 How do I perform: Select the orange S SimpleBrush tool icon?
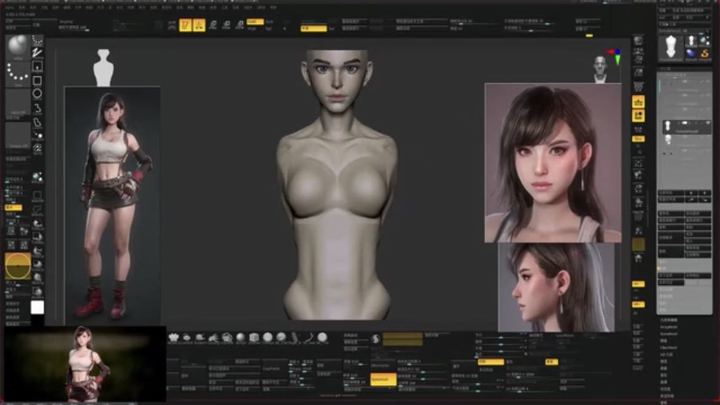click(704, 54)
